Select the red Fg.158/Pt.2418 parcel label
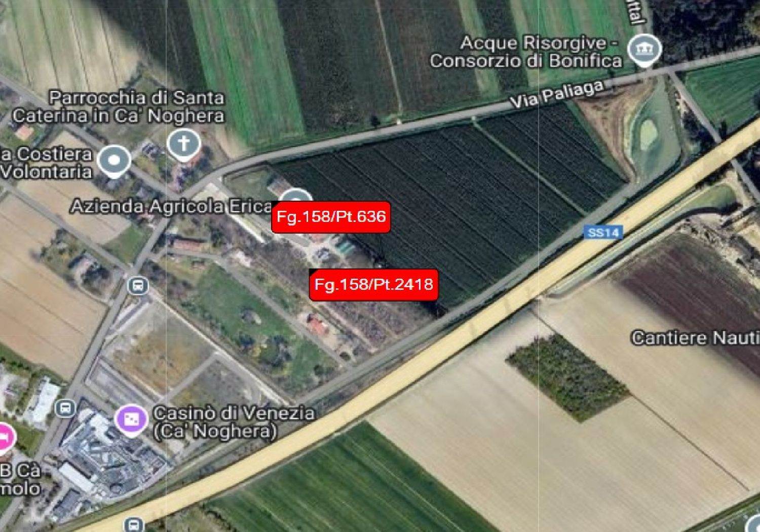Viewport: 760px width, 532px height. point(374,284)
